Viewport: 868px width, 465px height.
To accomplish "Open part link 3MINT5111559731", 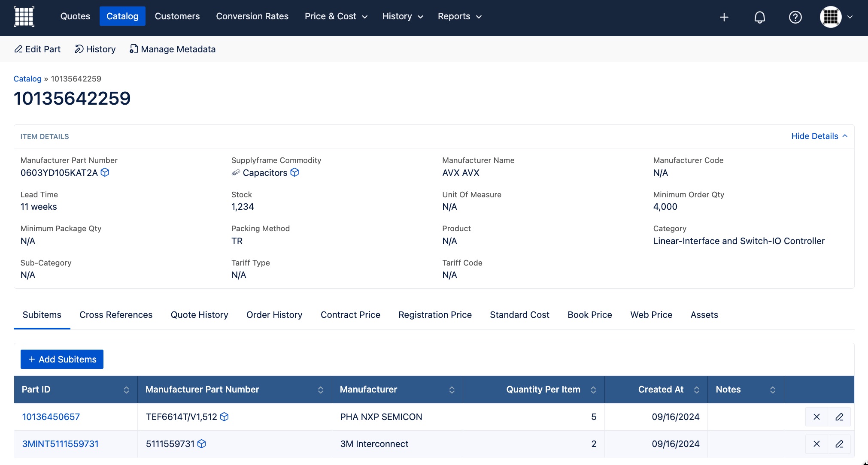I will (61, 444).
